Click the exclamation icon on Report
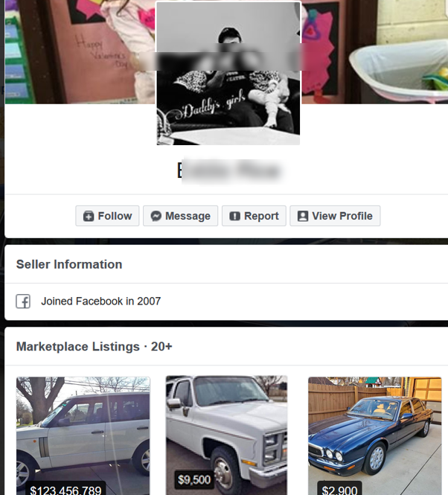This screenshot has height=495, width=448. point(234,217)
